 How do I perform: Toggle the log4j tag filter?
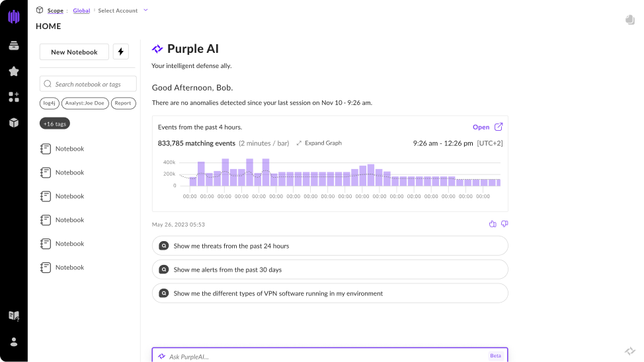pyautogui.click(x=49, y=103)
